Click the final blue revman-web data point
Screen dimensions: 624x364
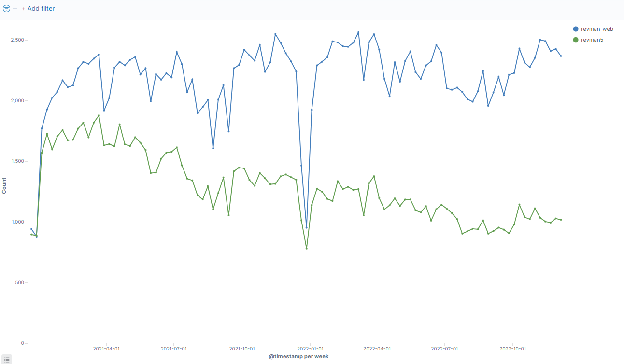click(561, 56)
